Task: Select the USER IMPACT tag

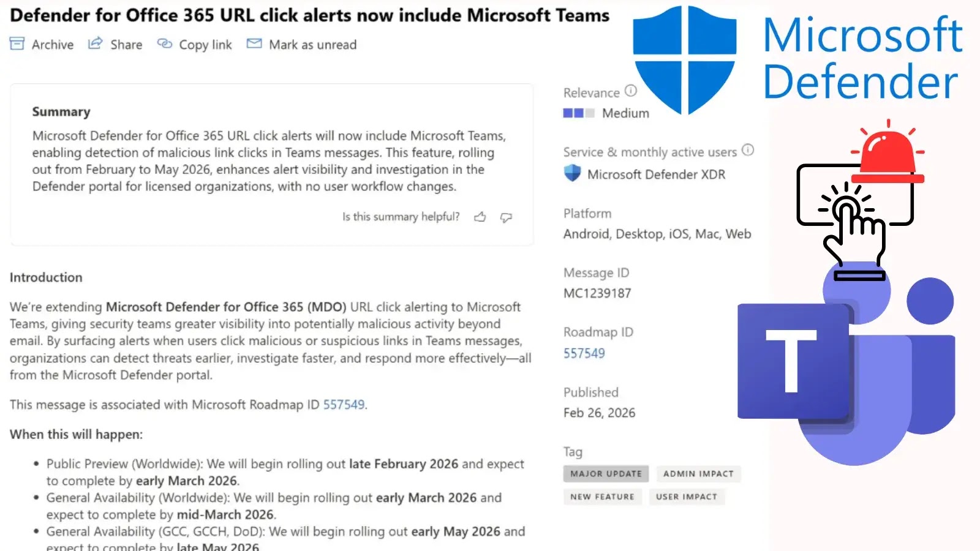Action: coord(687,497)
